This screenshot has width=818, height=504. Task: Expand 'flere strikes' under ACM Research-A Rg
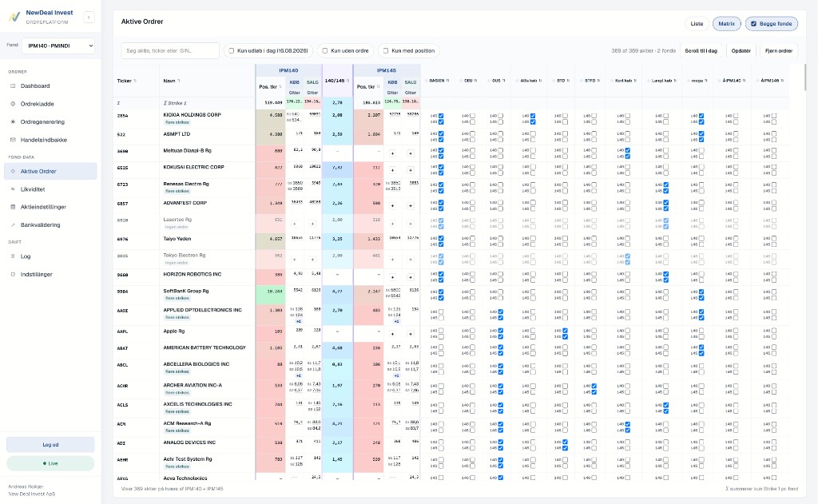point(177,431)
